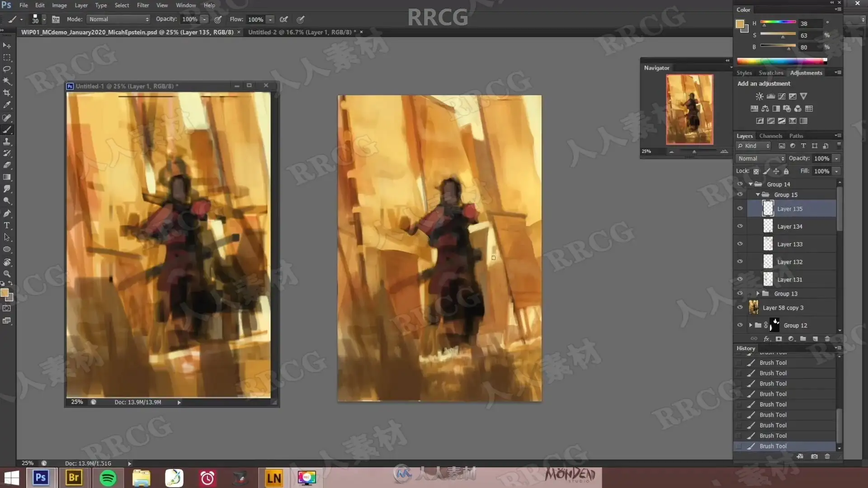The height and width of the screenshot is (488, 868).
Task: Collapse Group 14 in Layers panel
Action: tap(750, 184)
